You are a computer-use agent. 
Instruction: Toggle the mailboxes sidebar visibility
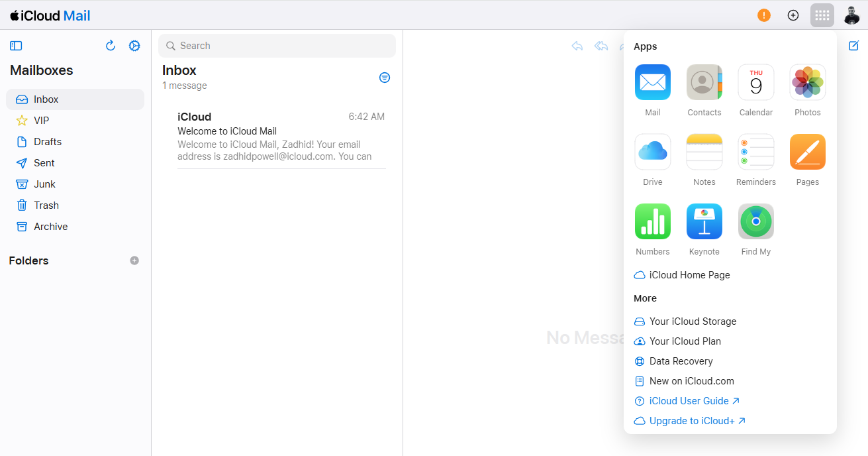(16, 45)
